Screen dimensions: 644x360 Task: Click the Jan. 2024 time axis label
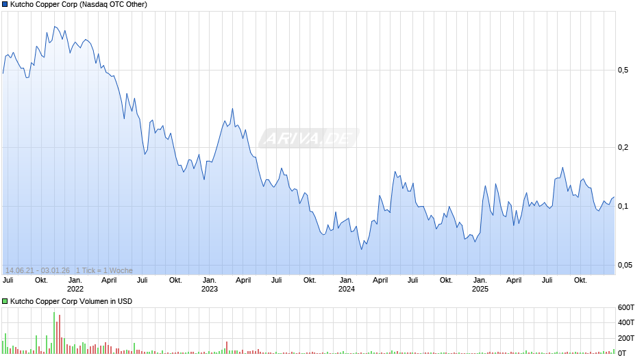[x=346, y=285]
